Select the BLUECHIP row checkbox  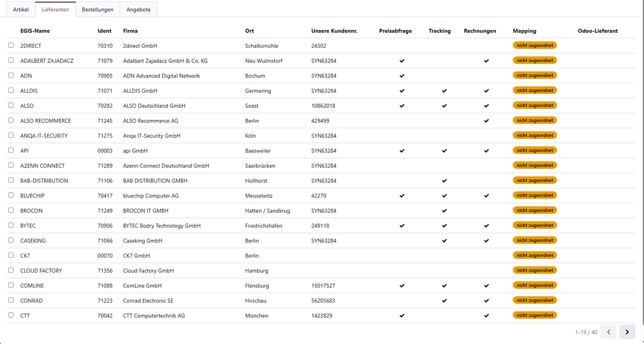[x=11, y=195]
